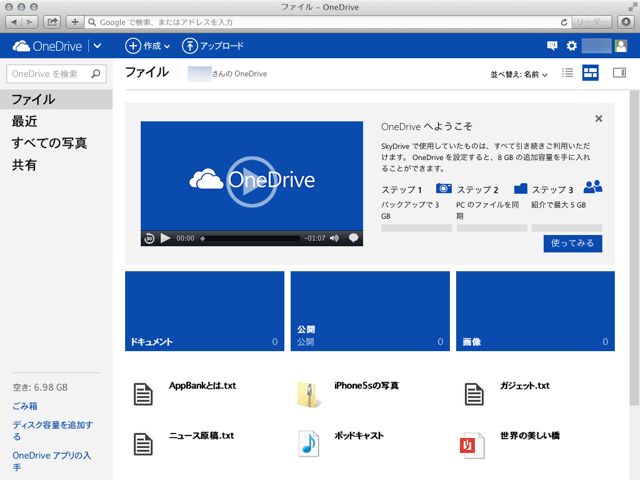Click the Safari share icon
Viewport: 640px width, 480px height.
pyautogui.click(x=52, y=22)
